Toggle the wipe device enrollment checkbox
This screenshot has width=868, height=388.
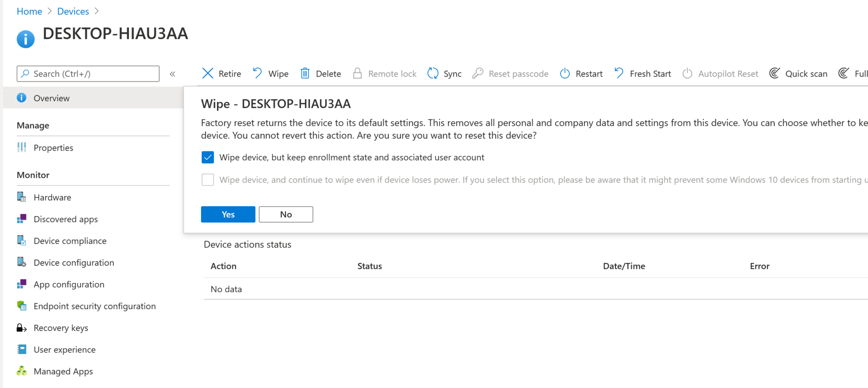coord(208,157)
